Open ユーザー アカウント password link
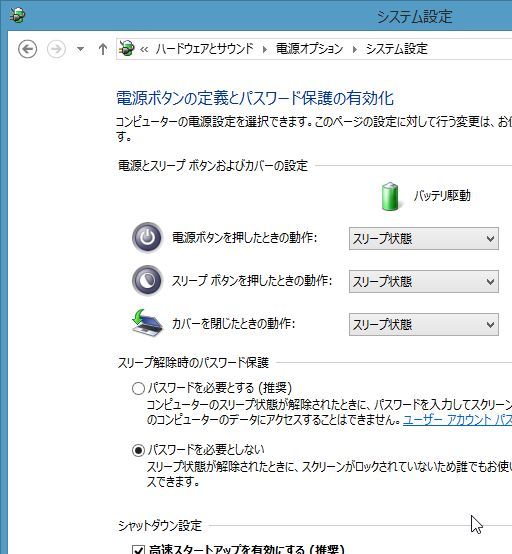512x554 pixels. 457,420
